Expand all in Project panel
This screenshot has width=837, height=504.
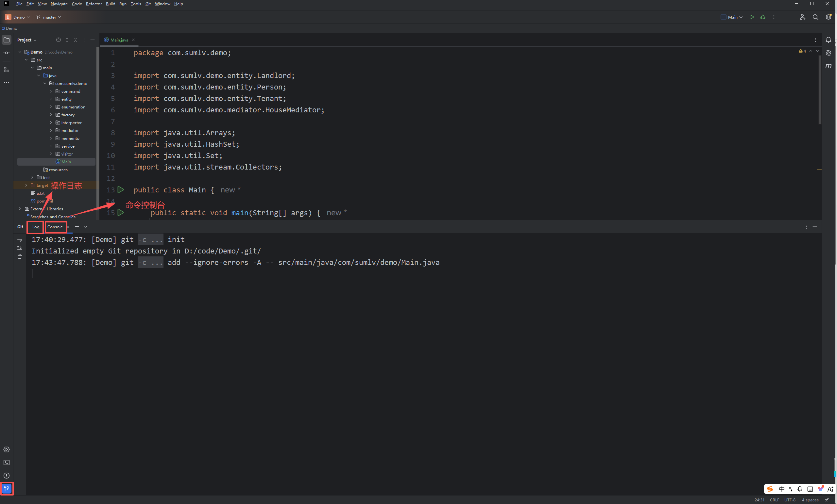tap(67, 40)
